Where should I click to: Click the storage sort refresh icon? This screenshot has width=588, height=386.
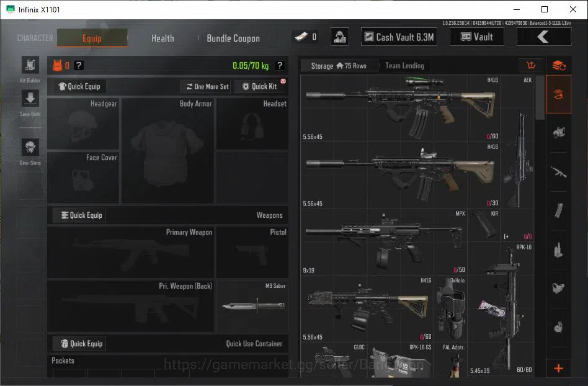[559, 66]
